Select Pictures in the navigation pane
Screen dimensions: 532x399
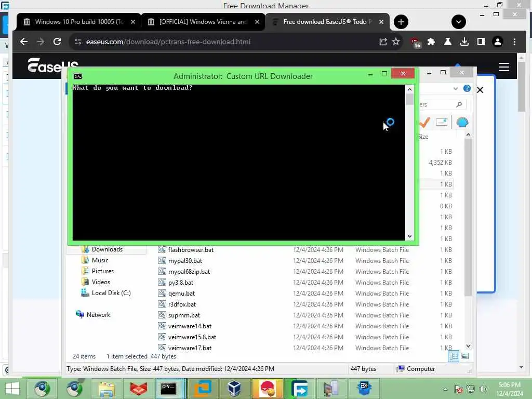(103, 271)
